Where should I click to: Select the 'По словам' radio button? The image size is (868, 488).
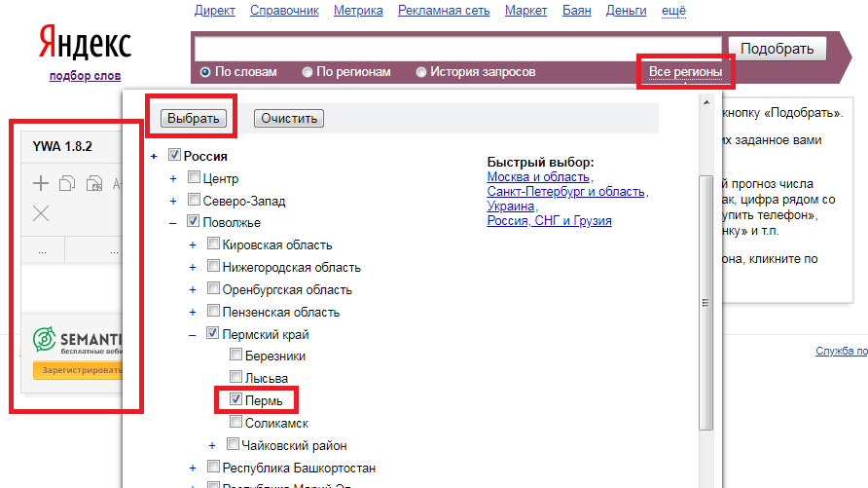pyautogui.click(x=205, y=72)
